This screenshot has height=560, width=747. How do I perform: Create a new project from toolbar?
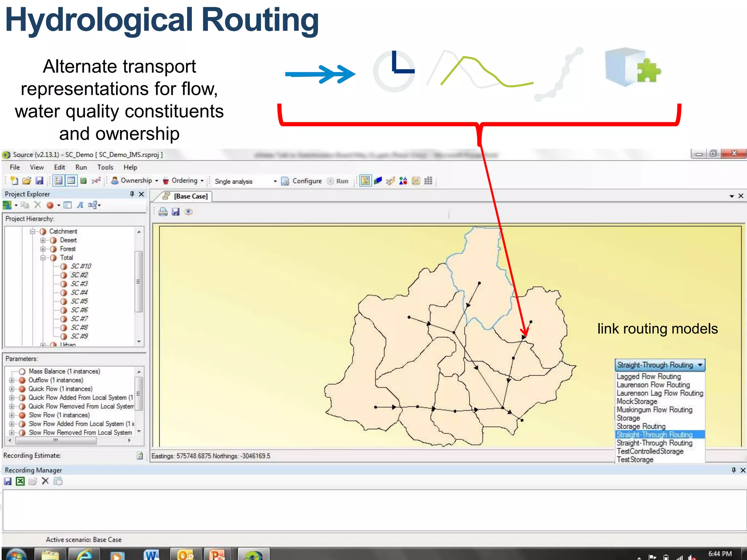coord(14,180)
